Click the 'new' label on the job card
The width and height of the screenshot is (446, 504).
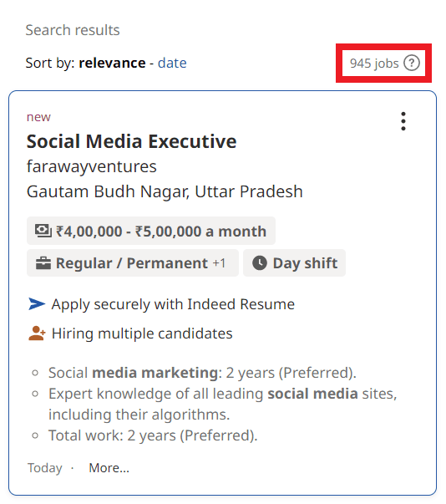pyautogui.click(x=38, y=117)
